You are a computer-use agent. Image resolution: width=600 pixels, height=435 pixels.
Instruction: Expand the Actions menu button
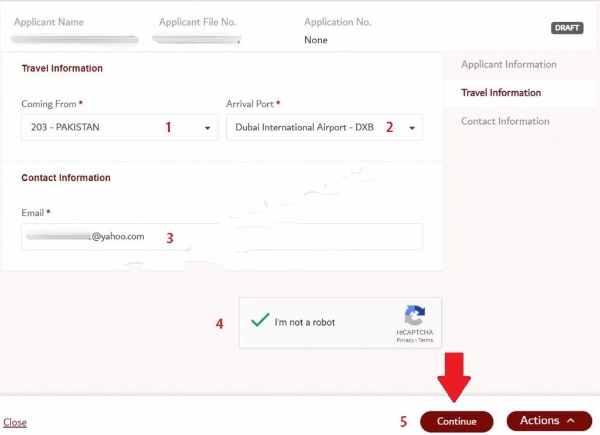point(549,420)
